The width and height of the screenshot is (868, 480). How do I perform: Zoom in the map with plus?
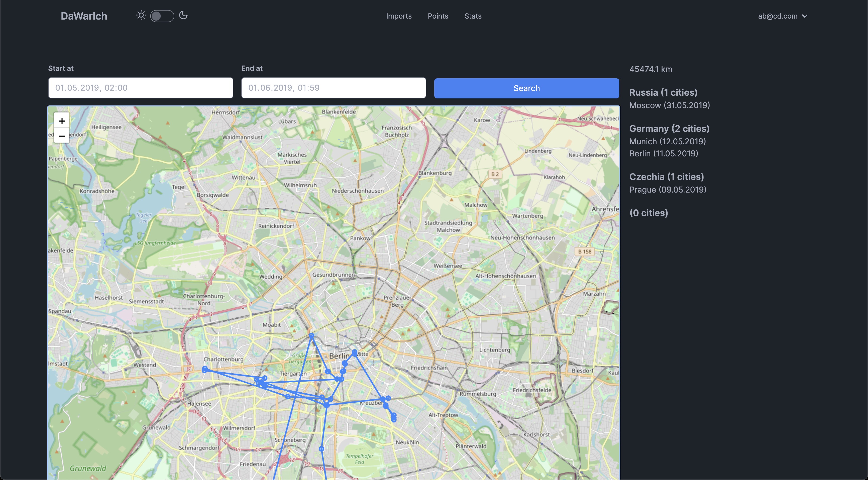coord(62,121)
